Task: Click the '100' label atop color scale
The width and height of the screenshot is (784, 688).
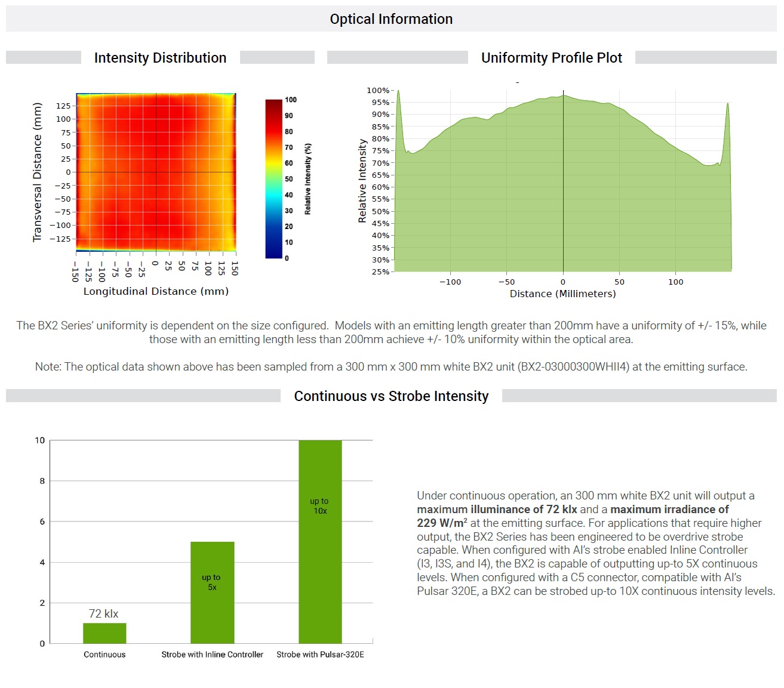Action: click(x=291, y=100)
